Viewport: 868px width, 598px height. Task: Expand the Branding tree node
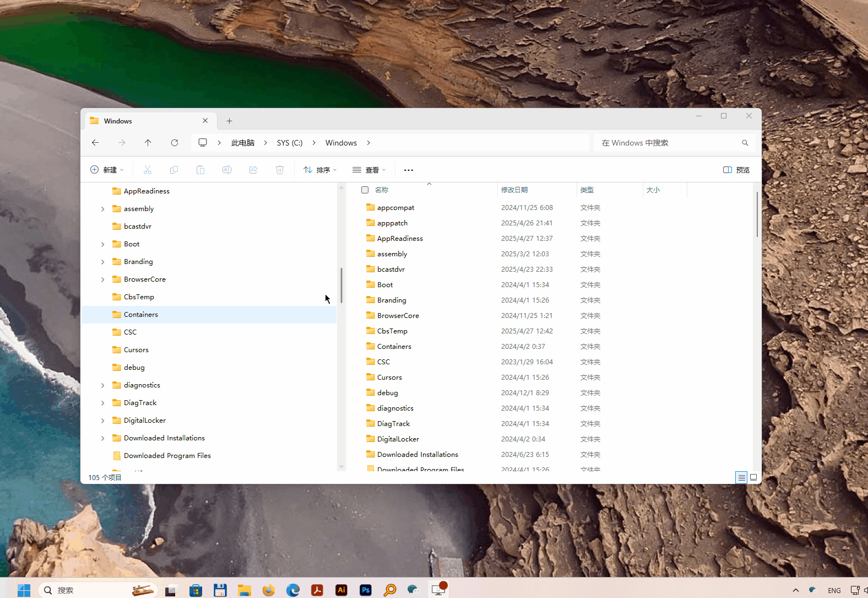103,262
